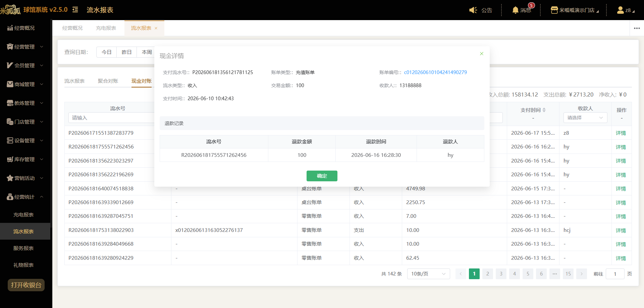Open the 收款人 请选择 dropdown
The height and width of the screenshot is (308, 644).
585,118
